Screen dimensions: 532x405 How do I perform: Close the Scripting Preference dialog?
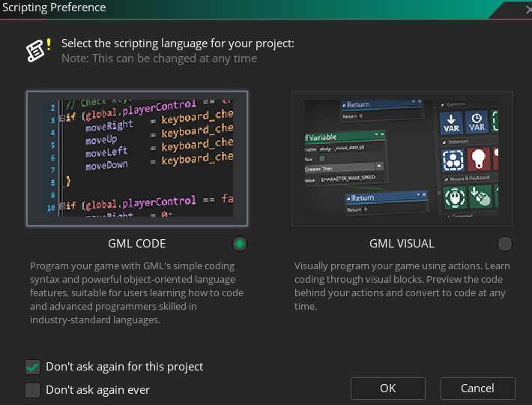coord(528,10)
